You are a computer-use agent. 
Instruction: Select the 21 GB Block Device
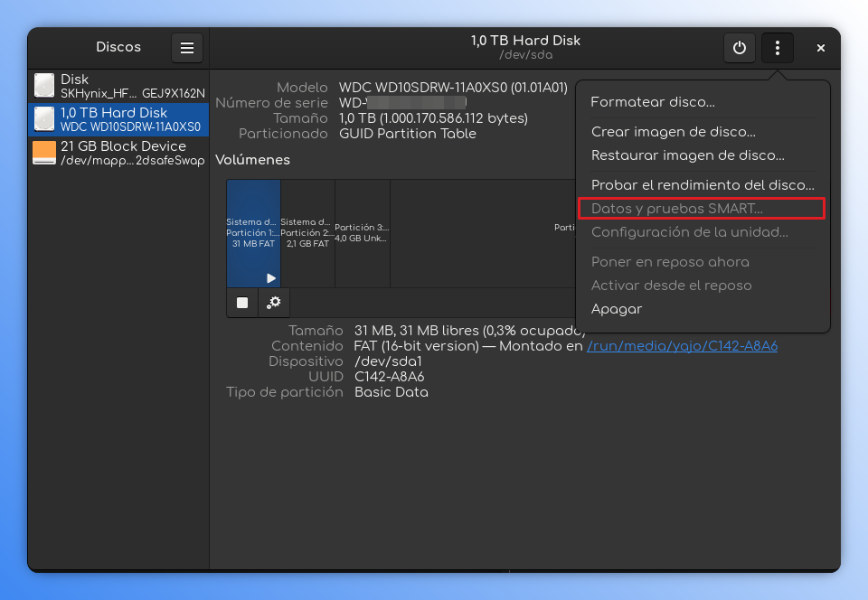pyautogui.click(x=118, y=153)
